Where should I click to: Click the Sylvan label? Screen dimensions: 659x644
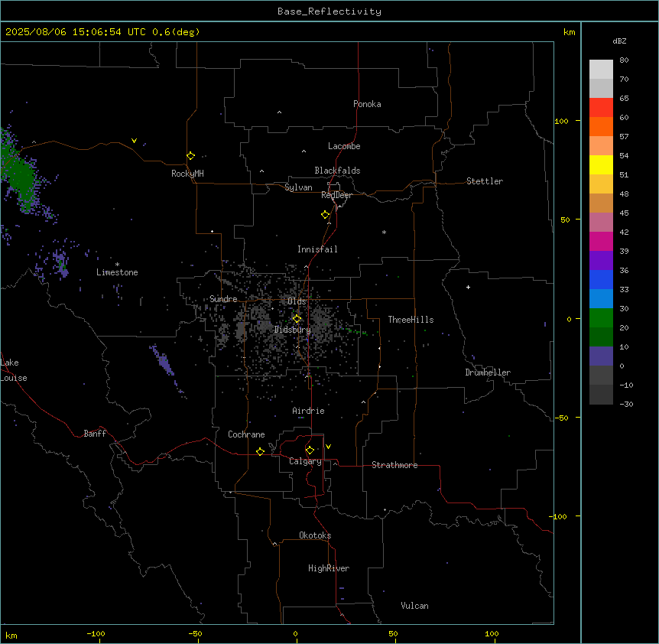coord(298,187)
